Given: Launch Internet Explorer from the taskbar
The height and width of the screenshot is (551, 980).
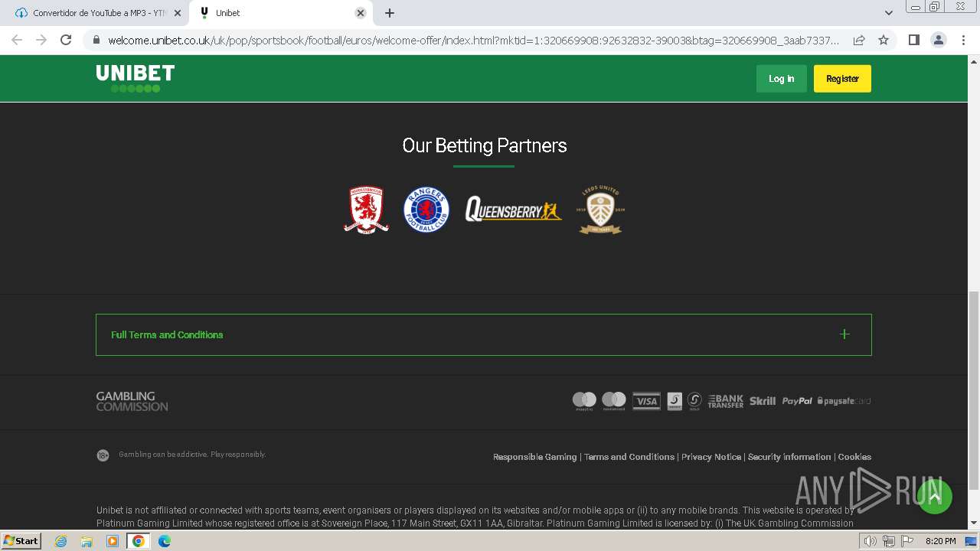Looking at the screenshot, I should [x=60, y=541].
